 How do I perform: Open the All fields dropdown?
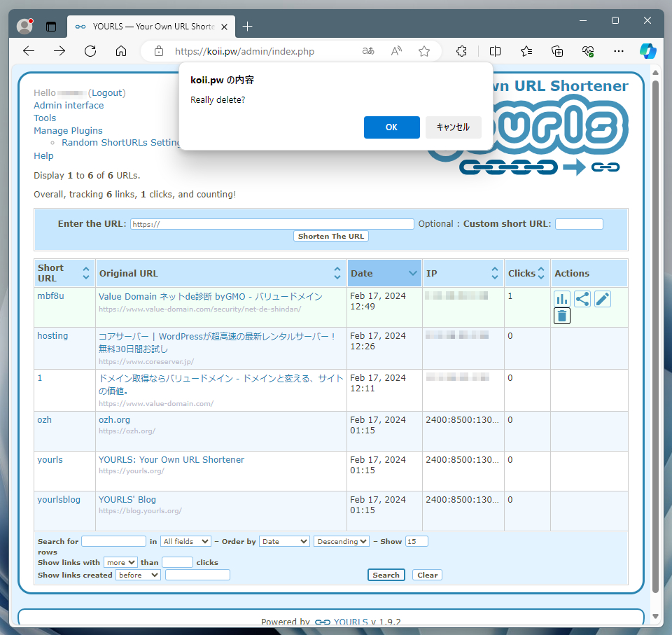(186, 541)
